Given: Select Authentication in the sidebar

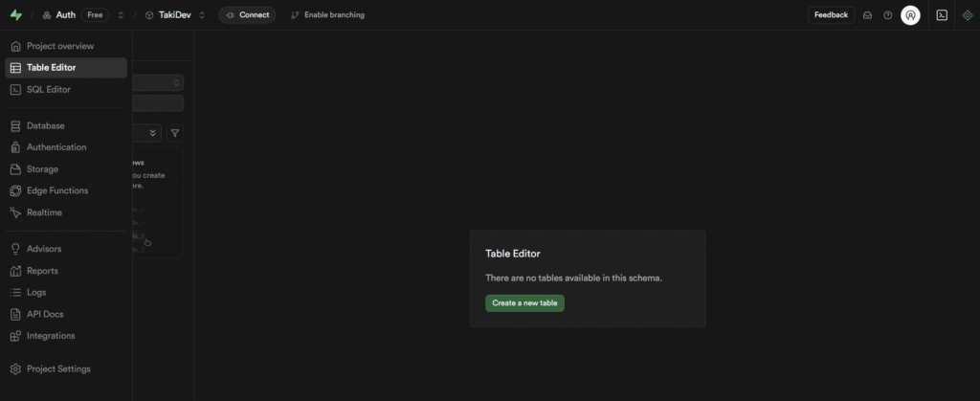Looking at the screenshot, I should tap(56, 147).
